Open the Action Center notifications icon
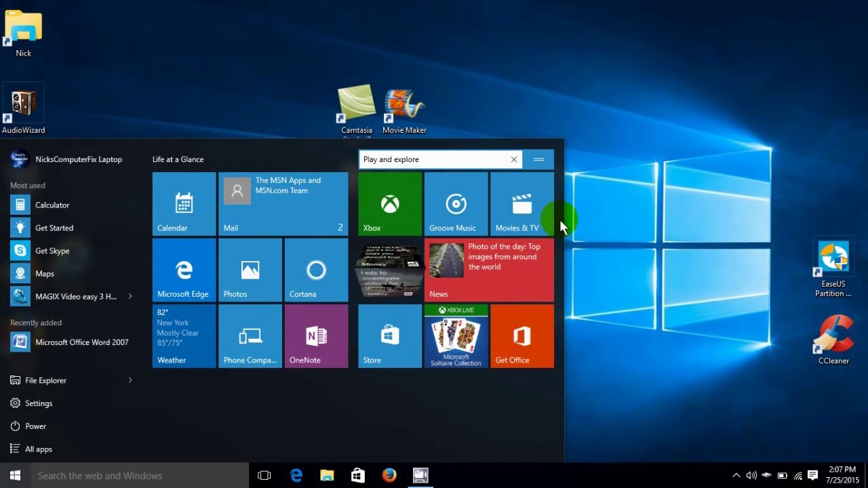Image resolution: width=868 pixels, height=488 pixels. (x=813, y=475)
